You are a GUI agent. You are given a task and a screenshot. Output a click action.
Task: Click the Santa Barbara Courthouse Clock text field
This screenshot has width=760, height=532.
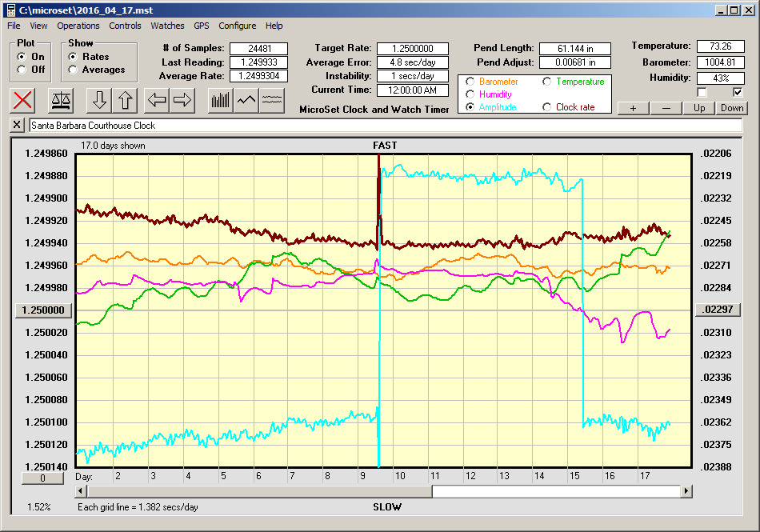tap(384, 126)
